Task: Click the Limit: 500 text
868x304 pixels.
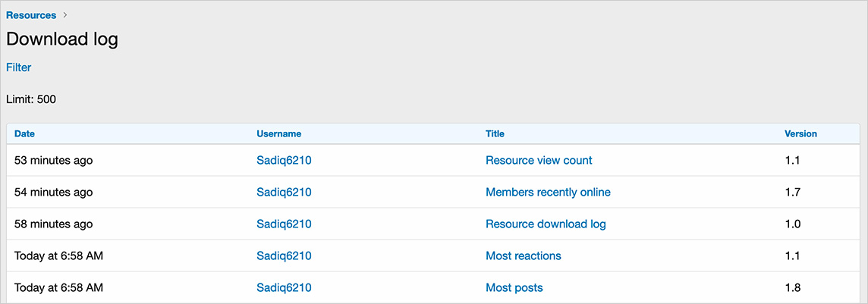Action: point(31,99)
